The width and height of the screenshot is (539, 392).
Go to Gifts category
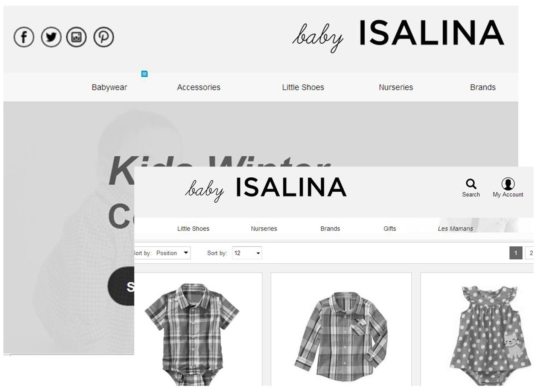pyautogui.click(x=390, y=229)
